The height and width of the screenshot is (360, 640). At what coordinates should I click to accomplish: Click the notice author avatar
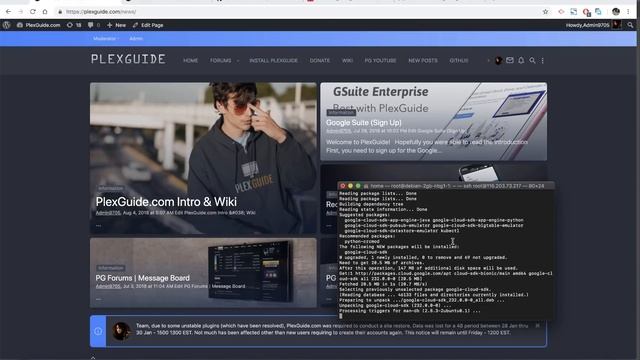[121, 331]
